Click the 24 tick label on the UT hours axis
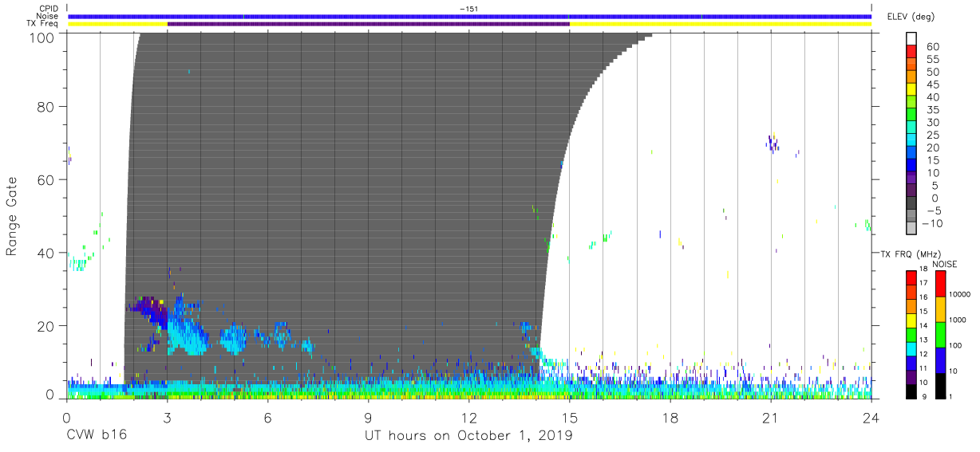This screenshot has width=980, height=452. [871, 417]
